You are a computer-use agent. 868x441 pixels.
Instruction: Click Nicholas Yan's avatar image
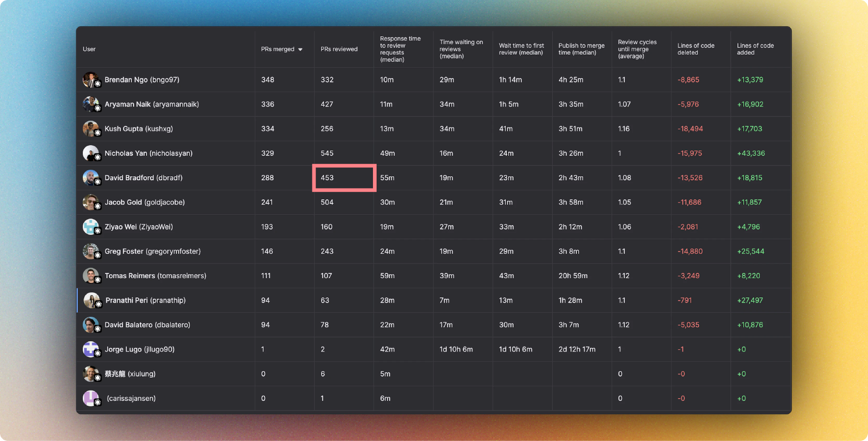tap(91, 153)
